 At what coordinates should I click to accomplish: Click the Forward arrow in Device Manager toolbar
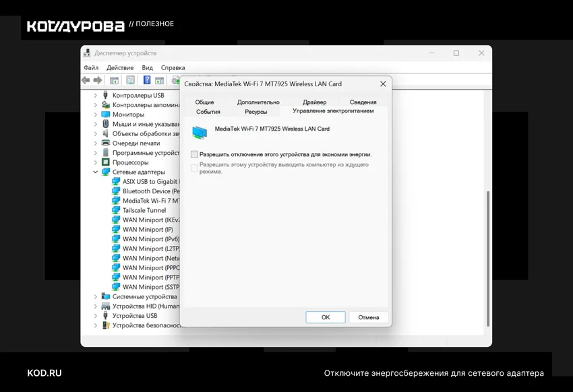tap(98, 80)
